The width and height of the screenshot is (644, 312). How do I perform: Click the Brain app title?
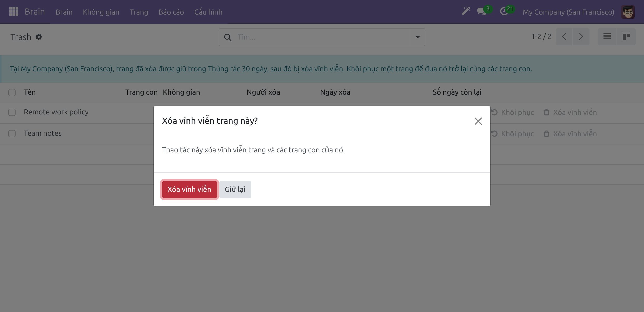coord(35,12)
